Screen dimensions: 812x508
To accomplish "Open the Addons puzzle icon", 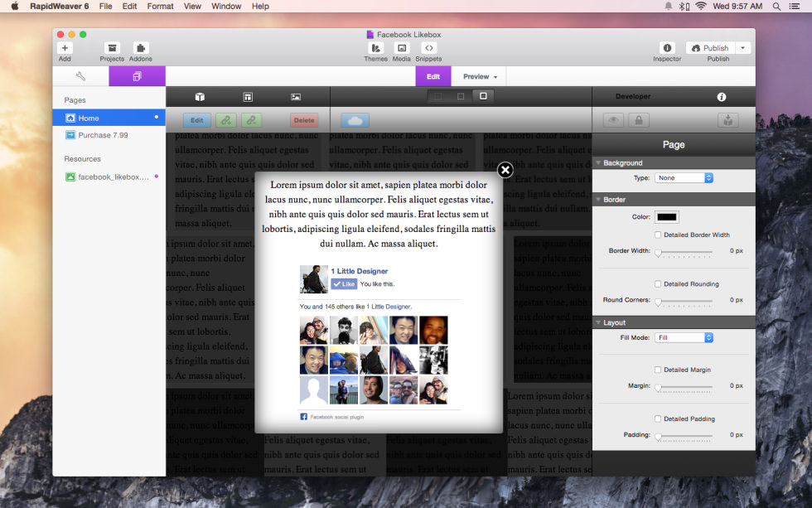I will tap(140, 48).
